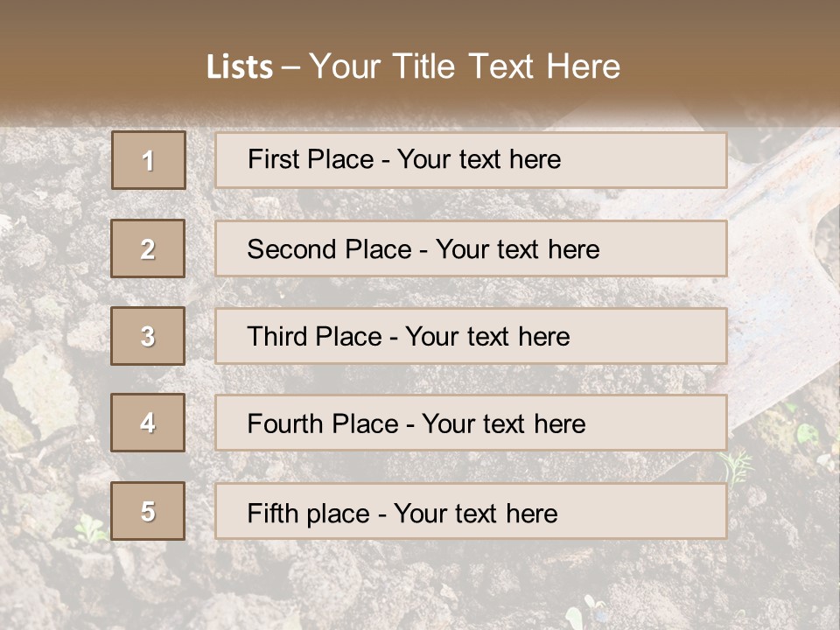Click the "Fourth Place - Your text here" bar
Viewport: 840px width, 630px height.
(471, 423)
